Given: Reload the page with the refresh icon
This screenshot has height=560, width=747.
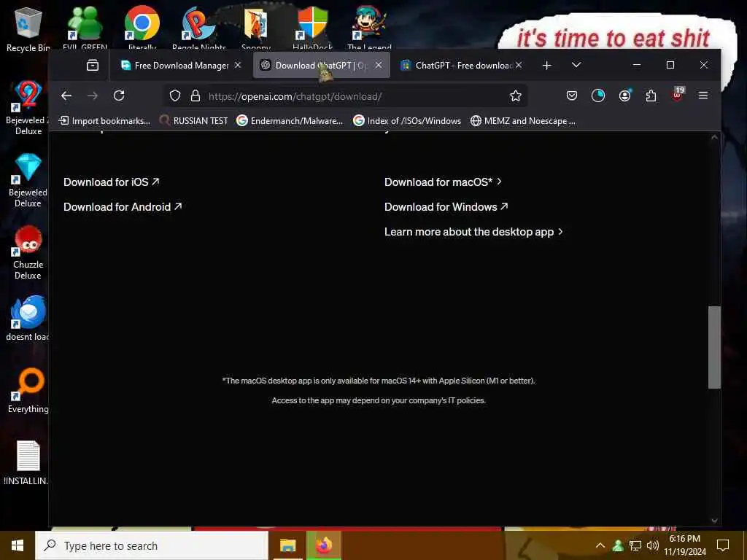Looking at the screenshot, I should coord(119,96).
